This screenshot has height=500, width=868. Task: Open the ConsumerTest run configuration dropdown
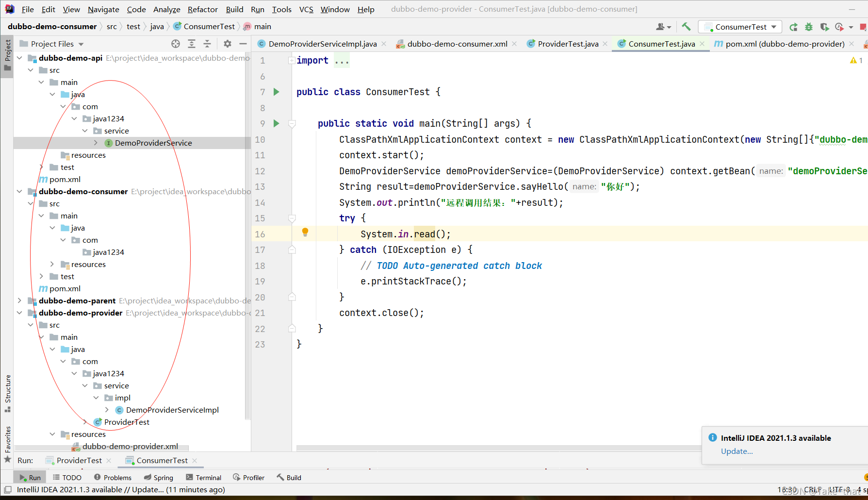[x=740, y=27]
